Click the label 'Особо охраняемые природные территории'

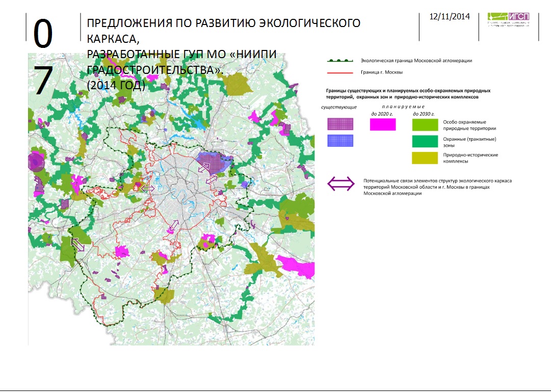[469, 125]
